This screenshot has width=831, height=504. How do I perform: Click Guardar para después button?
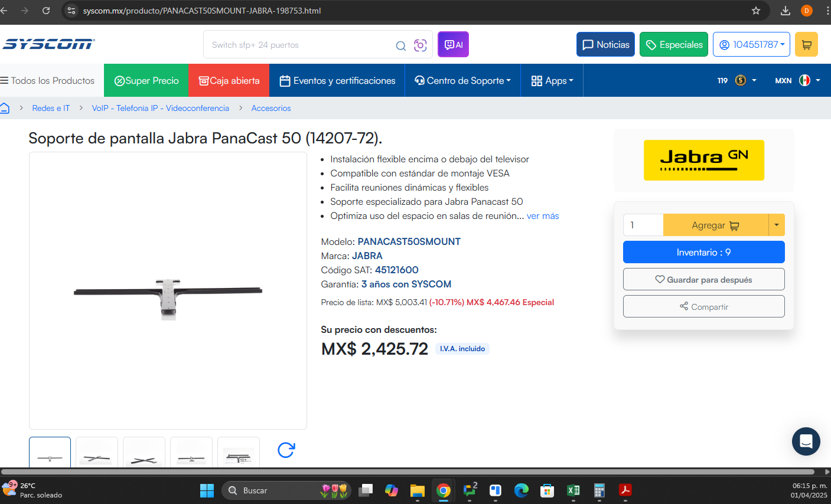tap(703, 279)
